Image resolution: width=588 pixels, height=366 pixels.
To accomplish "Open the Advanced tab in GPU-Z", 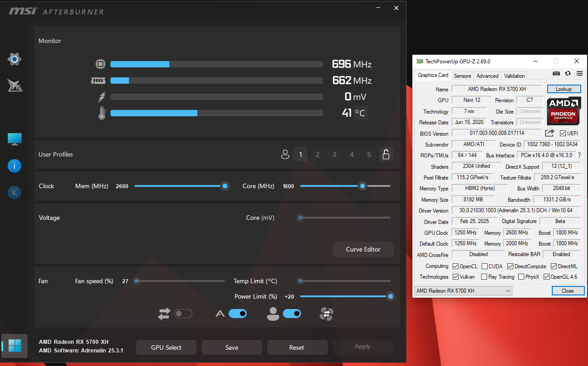I will (488, 76).
